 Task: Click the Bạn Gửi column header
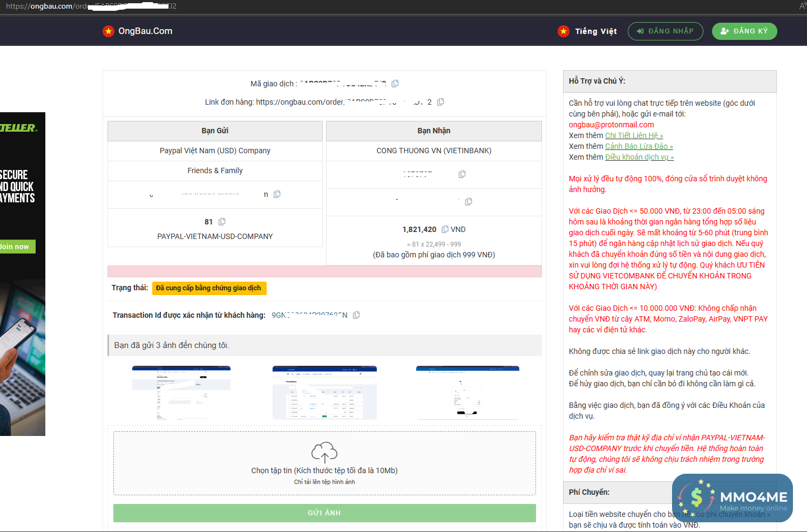[x=215, y=131]
